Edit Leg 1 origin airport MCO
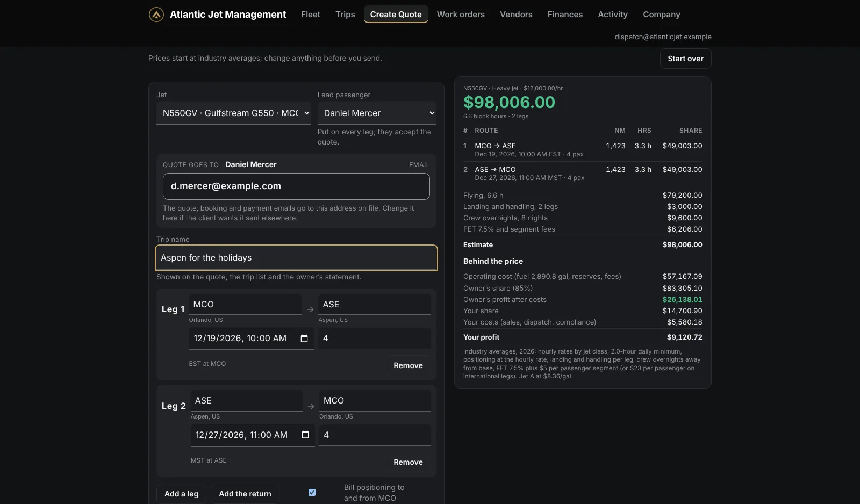The height and width of the screenshot is (504, 860). click(245, 304)
